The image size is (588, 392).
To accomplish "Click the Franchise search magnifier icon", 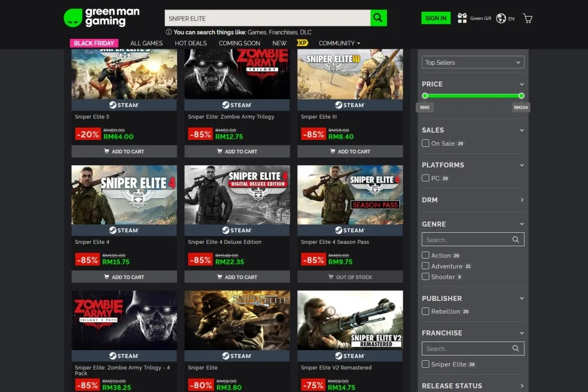I will pyautogui.click(x=516, y=349).
